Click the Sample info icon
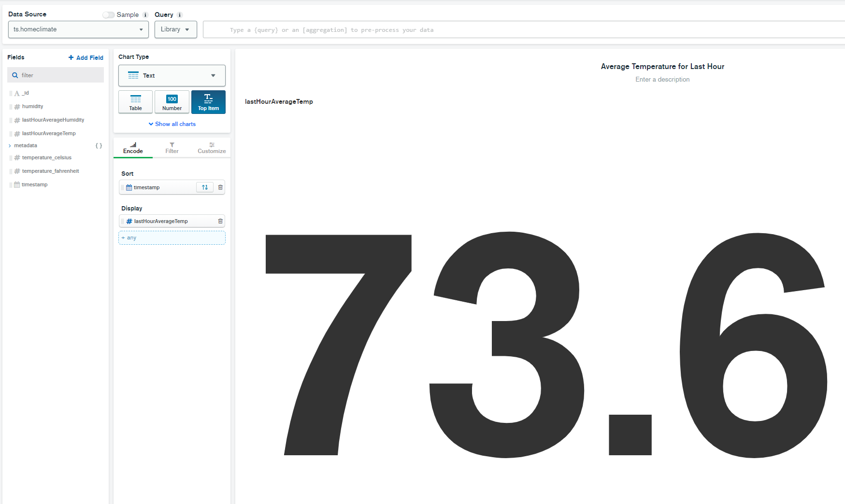 point(145,15)
